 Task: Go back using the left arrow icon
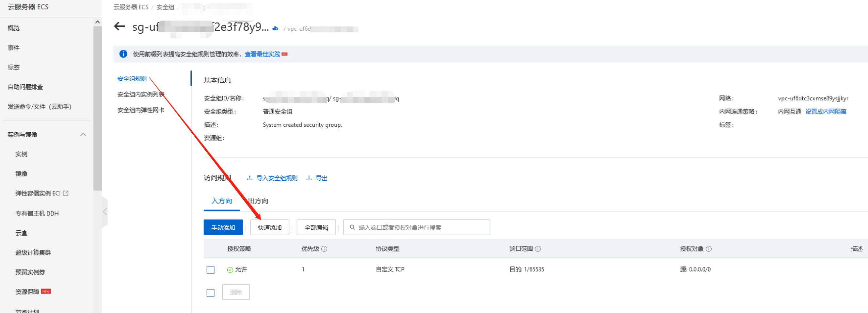(x=119, y=26)
